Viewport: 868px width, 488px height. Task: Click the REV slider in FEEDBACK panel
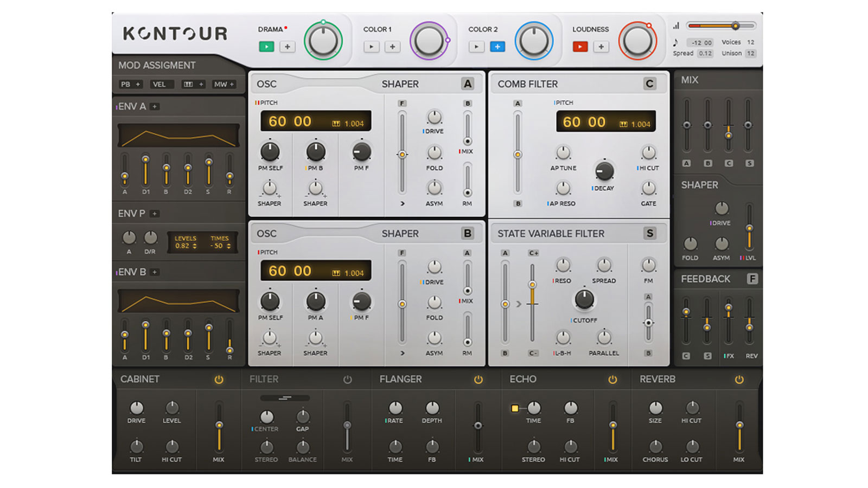pos(750,321)
